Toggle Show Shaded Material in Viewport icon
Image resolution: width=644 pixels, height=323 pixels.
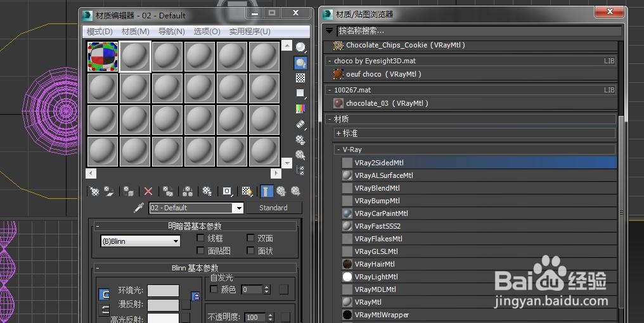point(247,191)
